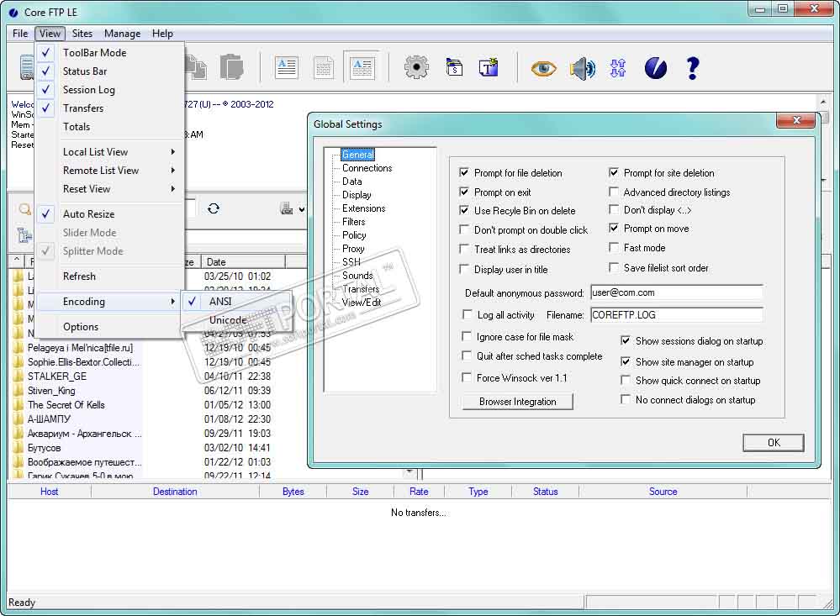
Task: Select Proxy in settings tree
Action: [353, 248]
